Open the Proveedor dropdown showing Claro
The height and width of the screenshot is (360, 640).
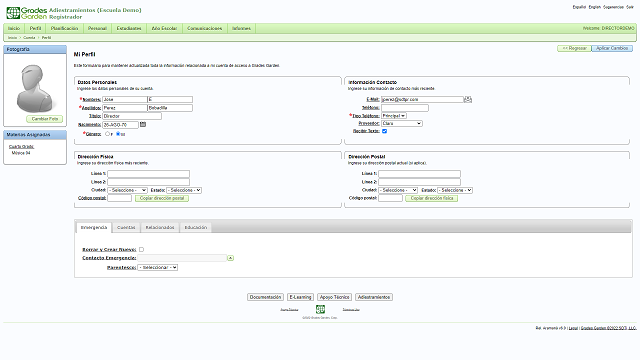[402, 123]
